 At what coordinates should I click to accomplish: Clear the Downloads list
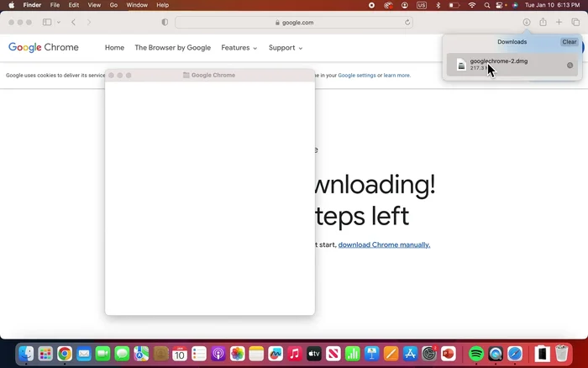pyautogui.click(x=570, y=42)
